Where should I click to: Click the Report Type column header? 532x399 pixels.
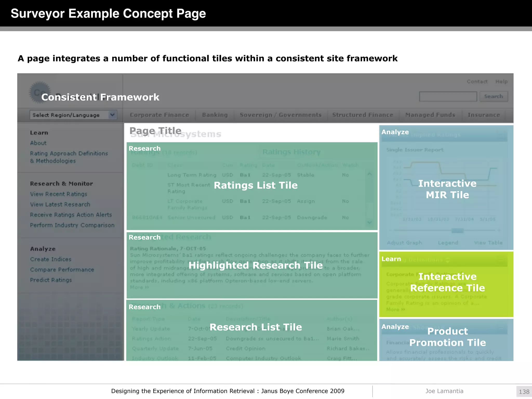pyautogui.click(x=148, y=319)
